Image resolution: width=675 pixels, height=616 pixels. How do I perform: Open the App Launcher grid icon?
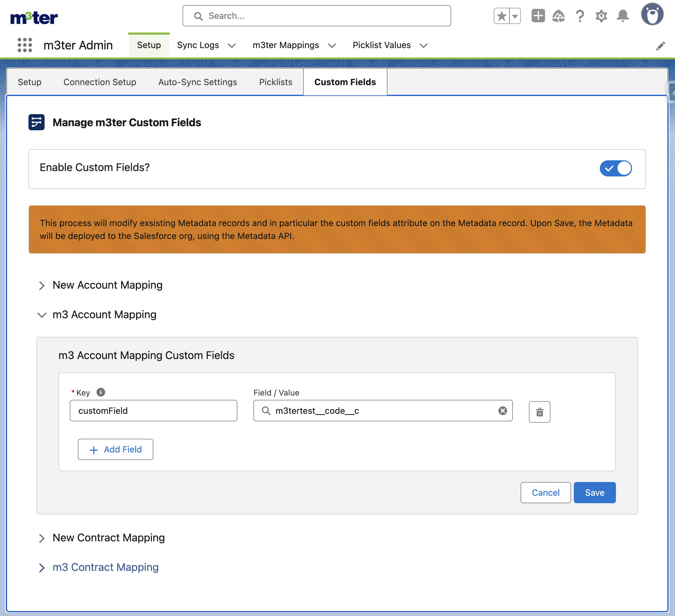click(24, 45)
